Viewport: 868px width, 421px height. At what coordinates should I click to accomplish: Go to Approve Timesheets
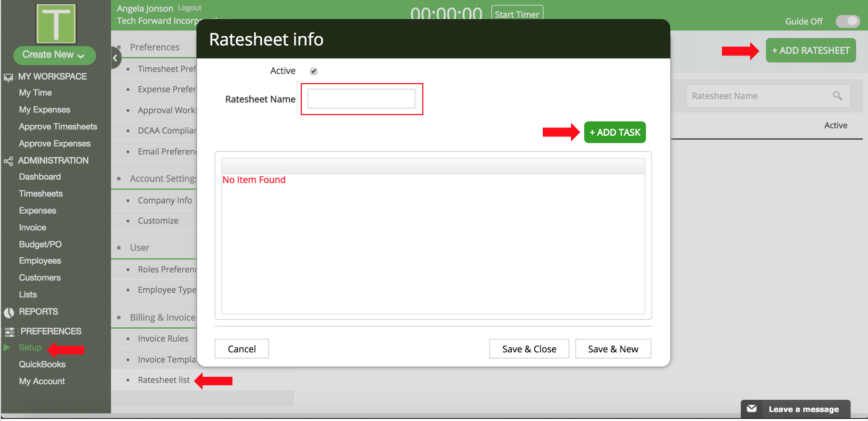coord(58,127)
